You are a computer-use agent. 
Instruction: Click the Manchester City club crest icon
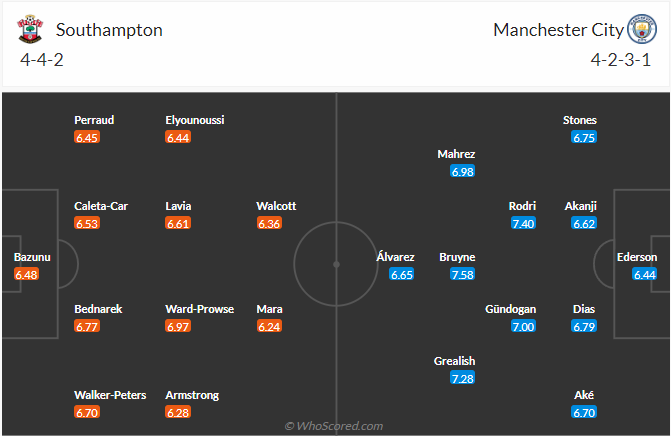[x=640, y=30]
